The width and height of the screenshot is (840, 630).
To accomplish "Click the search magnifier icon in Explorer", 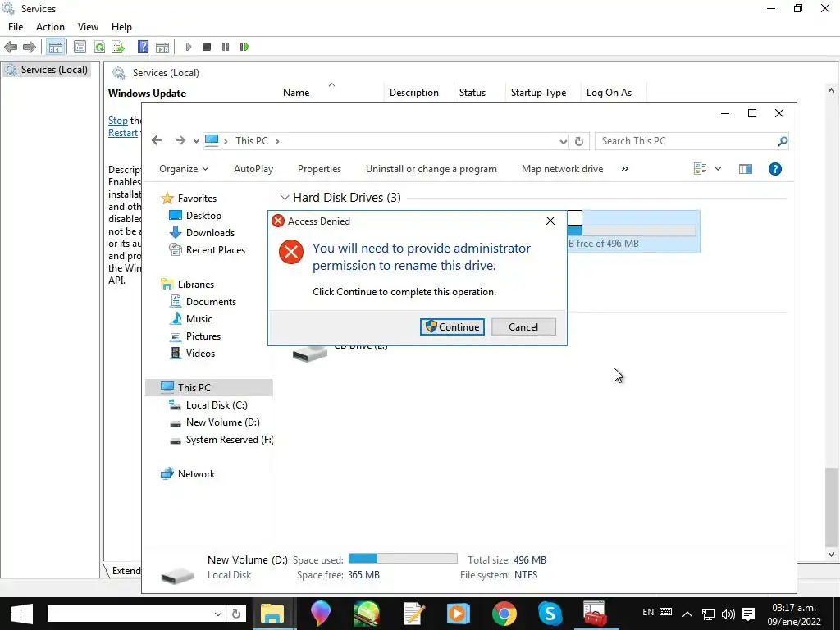I will click(783, 141).
